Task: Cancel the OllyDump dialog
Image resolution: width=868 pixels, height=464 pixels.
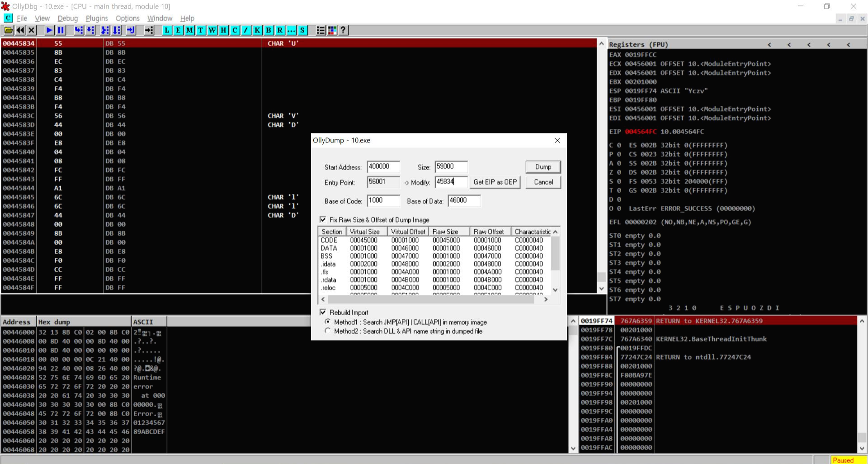Action: coord(543,182)
